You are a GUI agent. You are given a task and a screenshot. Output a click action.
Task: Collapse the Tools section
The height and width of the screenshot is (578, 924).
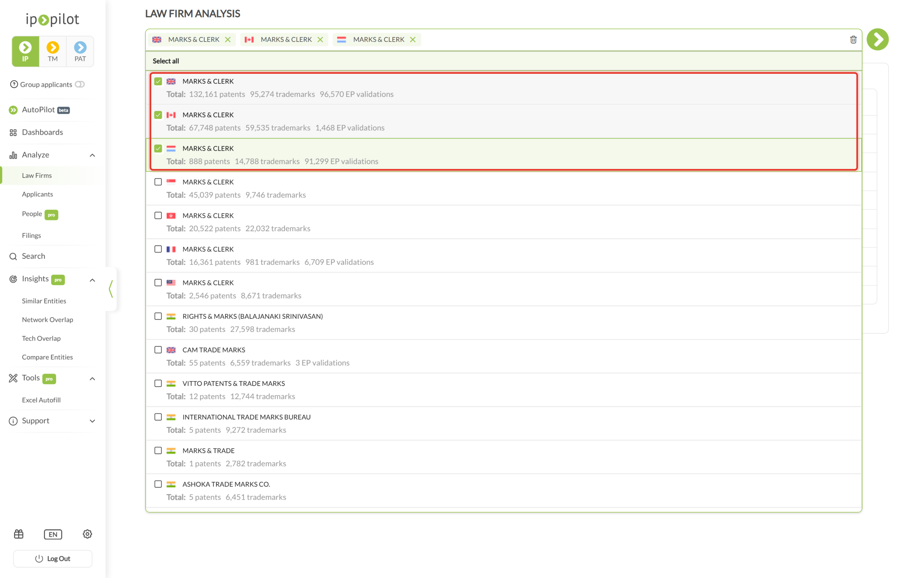pyautogui.click(x=92, y=379)
